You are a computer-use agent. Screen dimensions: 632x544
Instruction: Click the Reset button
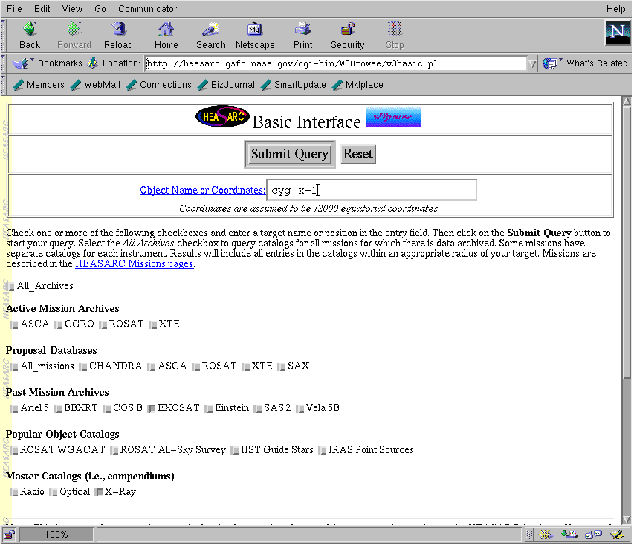point(358,154)
